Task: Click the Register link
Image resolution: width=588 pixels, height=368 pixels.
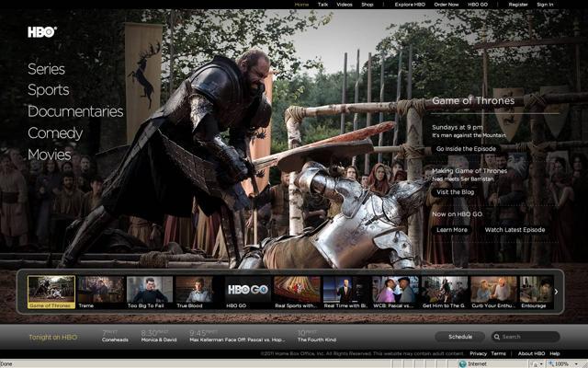Action: point(518,5)
